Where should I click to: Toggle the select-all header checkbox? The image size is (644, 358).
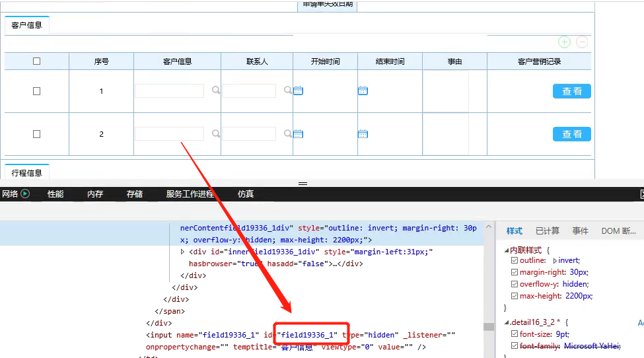[x=36, y=61]
